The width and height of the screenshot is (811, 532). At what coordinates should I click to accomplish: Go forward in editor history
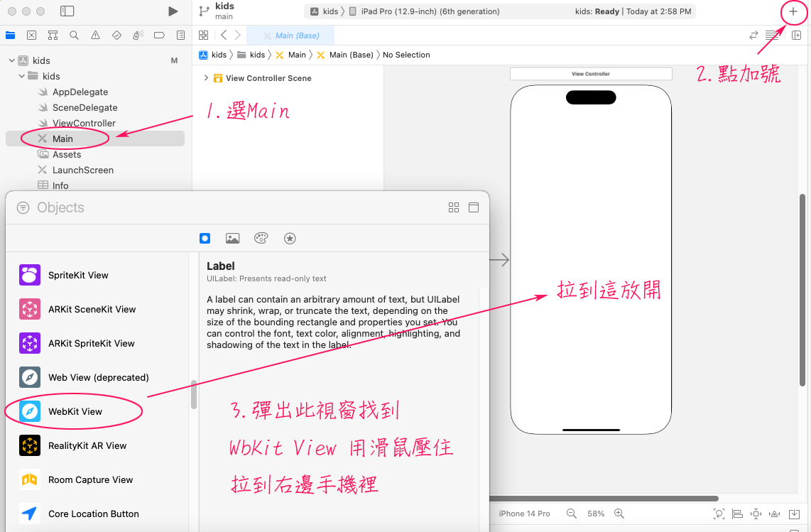click(x=237, y=36)
